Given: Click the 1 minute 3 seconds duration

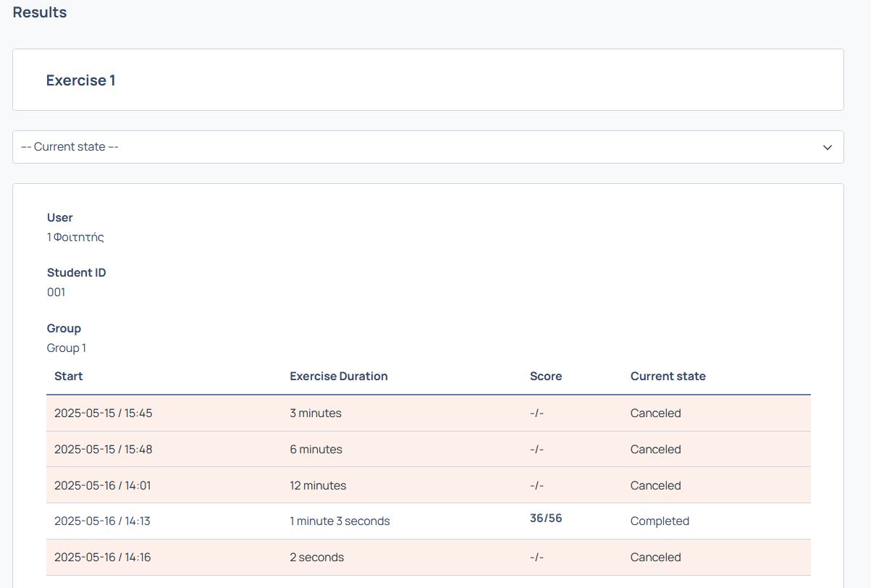Looking at the screenshot, I should (x=340, y=521).
